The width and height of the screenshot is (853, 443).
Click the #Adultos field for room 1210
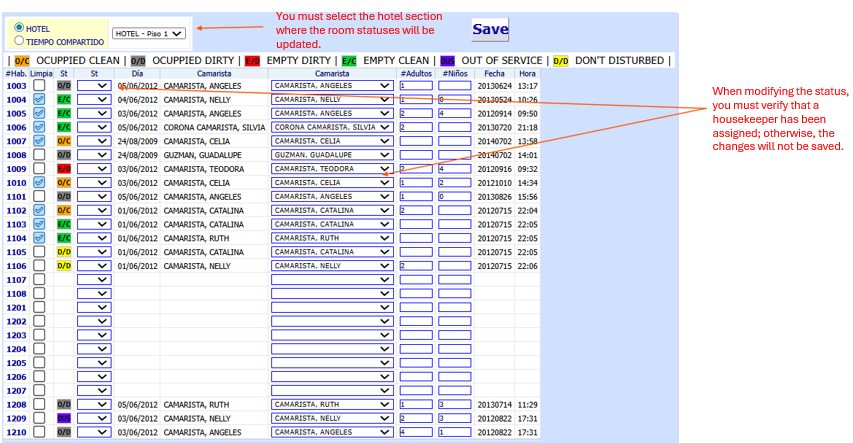point(415,432)
